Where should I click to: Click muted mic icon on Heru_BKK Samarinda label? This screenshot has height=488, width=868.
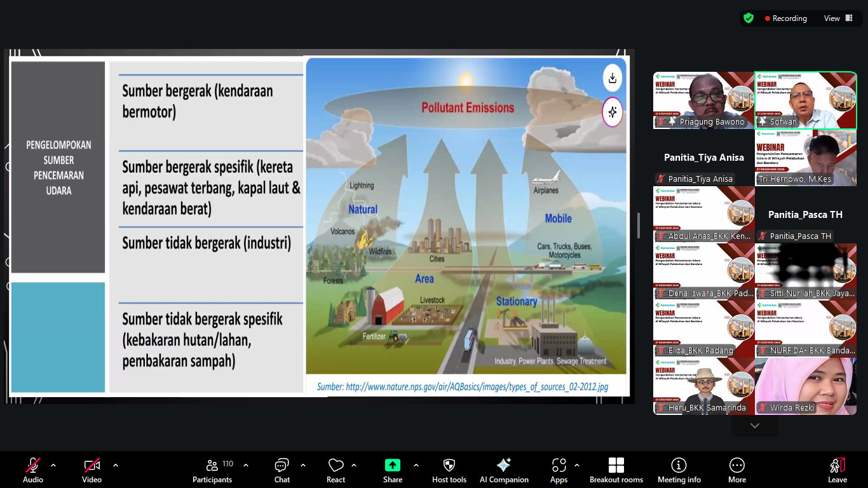pos(661,408)
